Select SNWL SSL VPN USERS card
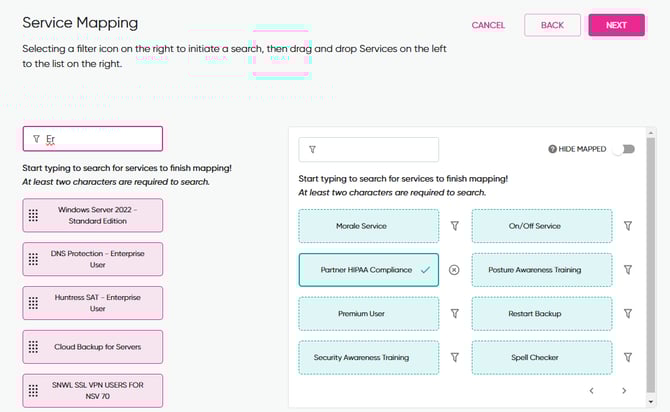Screen dimensions: 670x412 tap(93, 391)
